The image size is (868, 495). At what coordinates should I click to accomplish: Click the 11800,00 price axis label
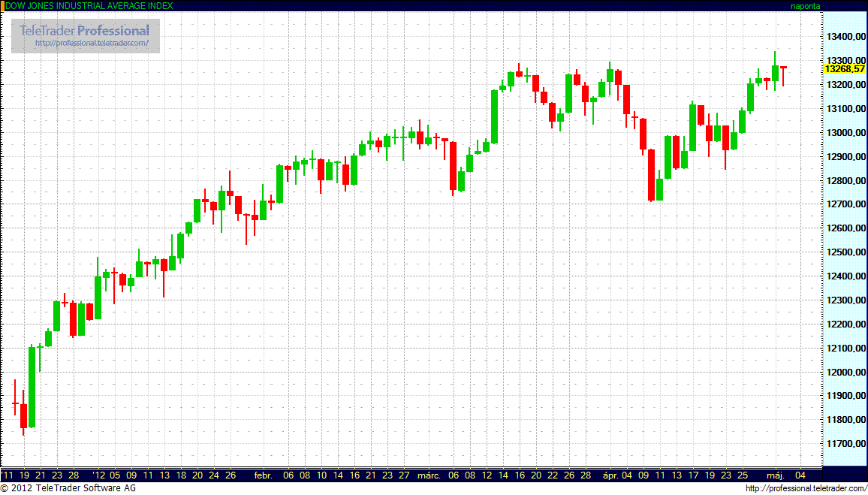pos(846,419)
